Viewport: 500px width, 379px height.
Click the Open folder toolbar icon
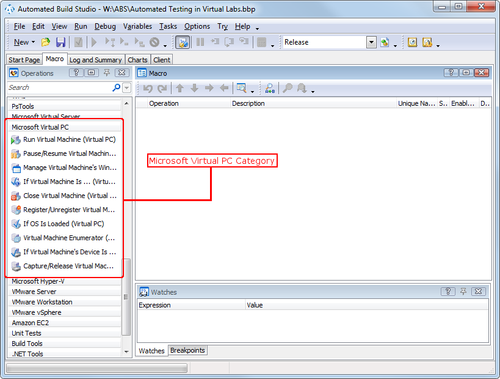(x=45, y=42)
